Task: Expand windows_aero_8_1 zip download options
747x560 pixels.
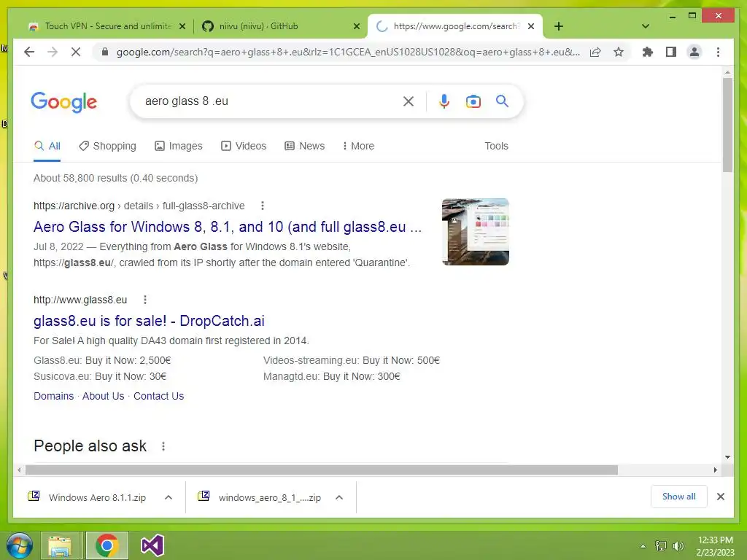Action: [x=339, y=497]
